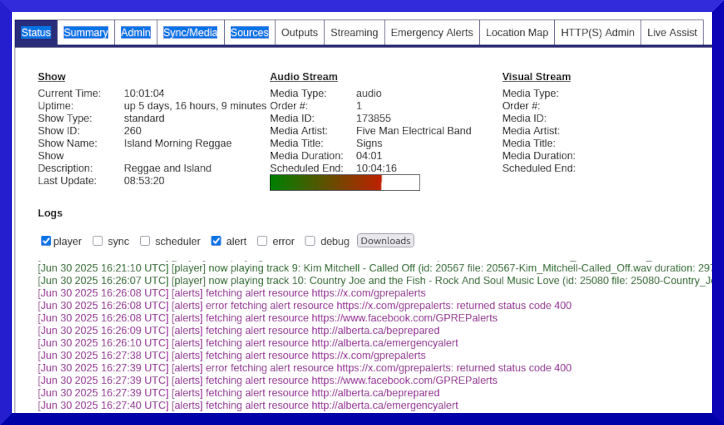Select the Live Assist tab

click(672, 33)
